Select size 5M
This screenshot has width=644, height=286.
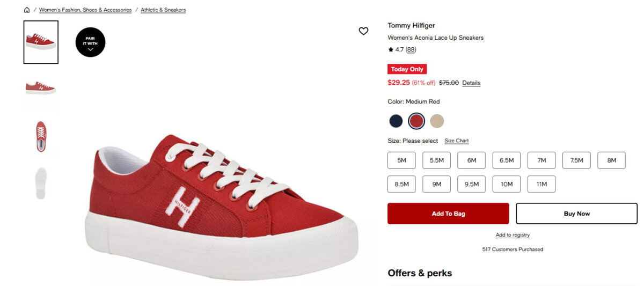pyautogui.click(x=401, y=160)
